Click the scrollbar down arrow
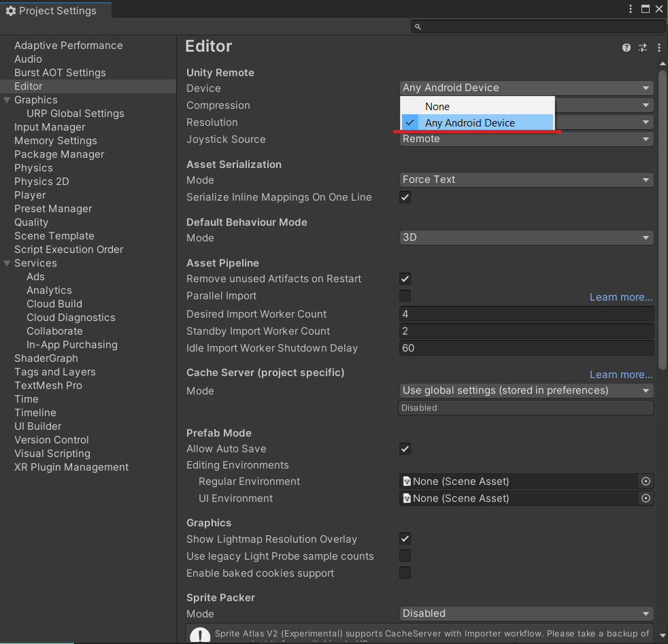Viewport: 668px width, 644px height. (x=663, y=634)
